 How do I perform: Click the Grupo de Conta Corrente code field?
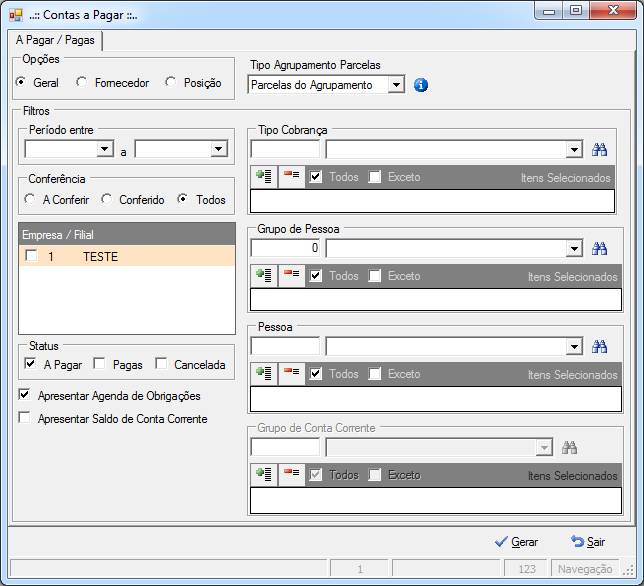[x=285, y=447]
